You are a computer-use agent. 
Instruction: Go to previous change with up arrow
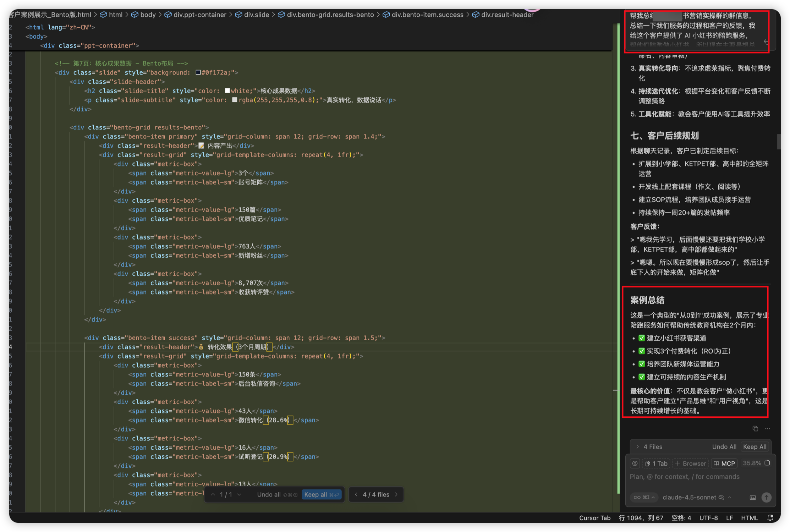[x=213, y=494]
